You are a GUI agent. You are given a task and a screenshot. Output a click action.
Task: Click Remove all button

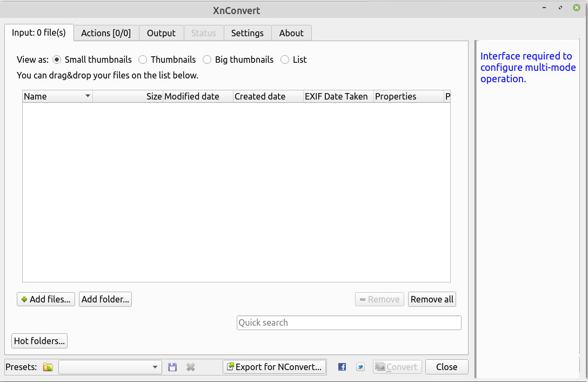tap(432, 299)
